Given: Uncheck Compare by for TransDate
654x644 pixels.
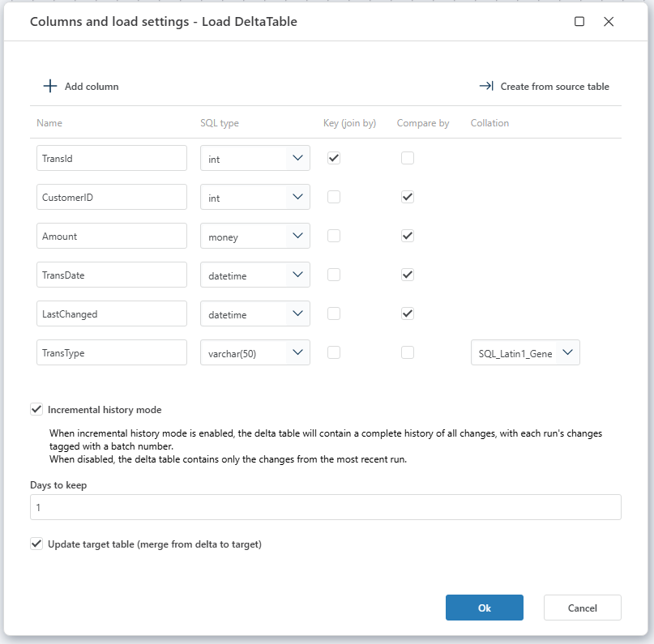Looking at the screenshot, I should point(408,275).
